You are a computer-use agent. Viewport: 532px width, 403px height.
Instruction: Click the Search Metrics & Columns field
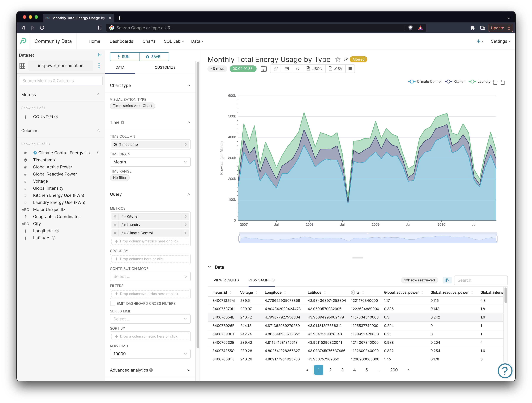(x=61, y=81)
